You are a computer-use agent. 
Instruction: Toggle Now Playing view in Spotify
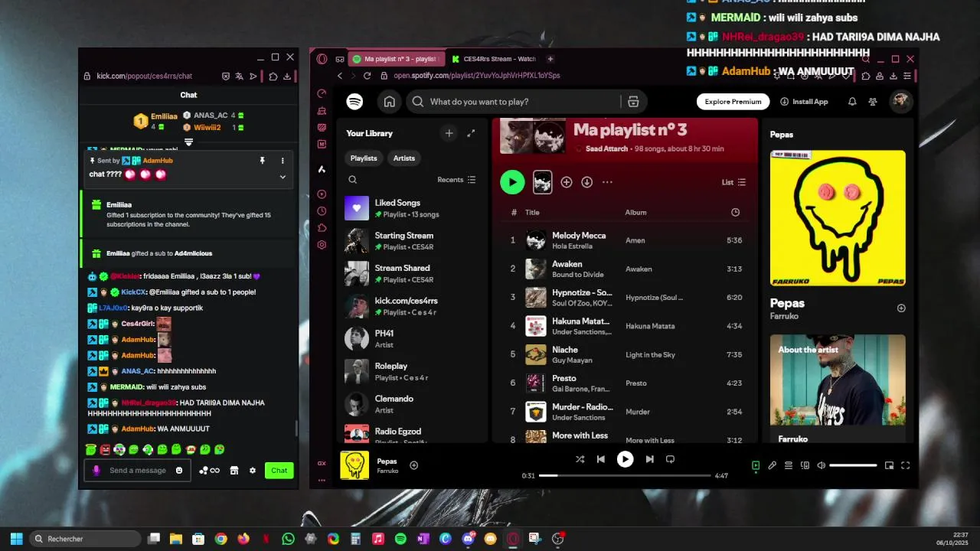[756, 465]
